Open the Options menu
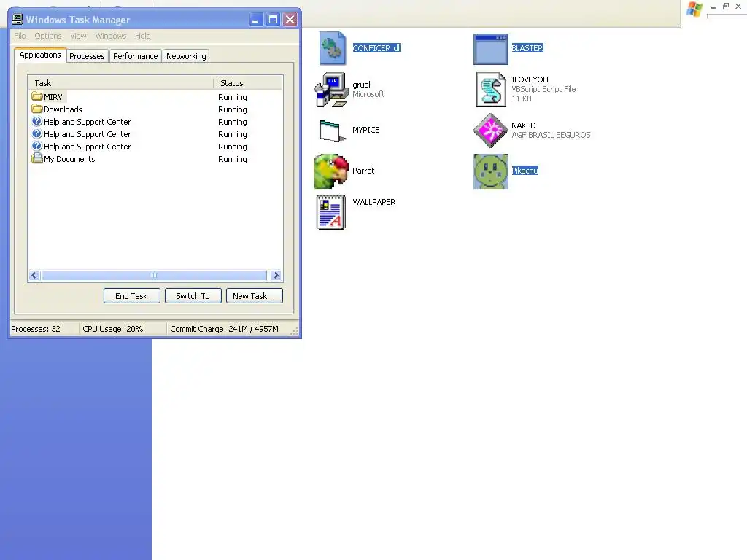 point(48,36)
